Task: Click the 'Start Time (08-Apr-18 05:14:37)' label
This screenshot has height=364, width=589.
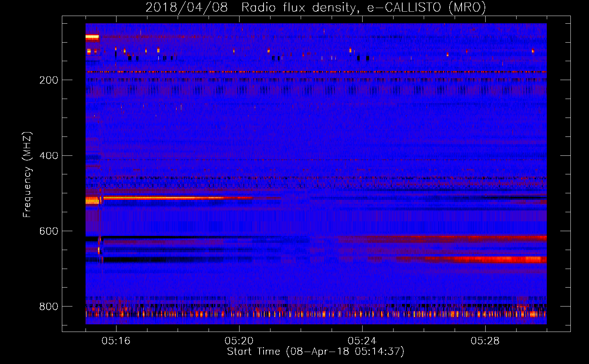Action: (x=316, y=352)
